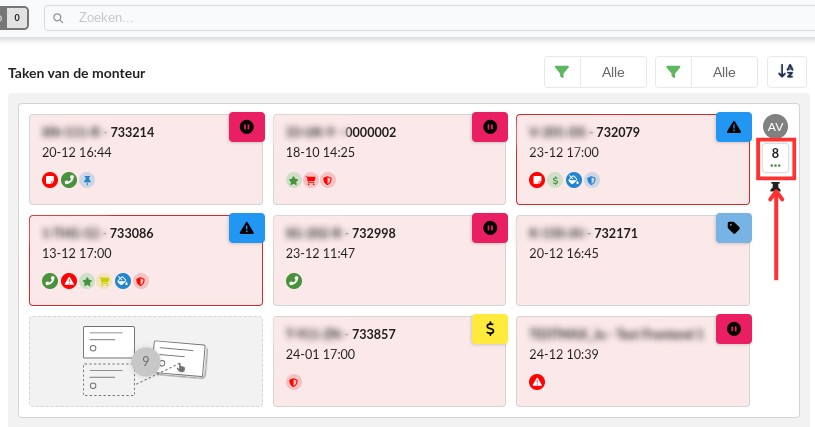Click the pause badge on task 733214
Image resolution: width=815 pixels, height=427 pixels.
click(246, 127)
